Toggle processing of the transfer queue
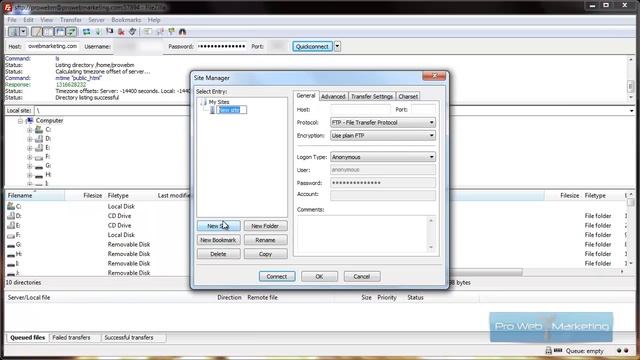The width and height of the screenshot is (640, 360). click(98, 31)
